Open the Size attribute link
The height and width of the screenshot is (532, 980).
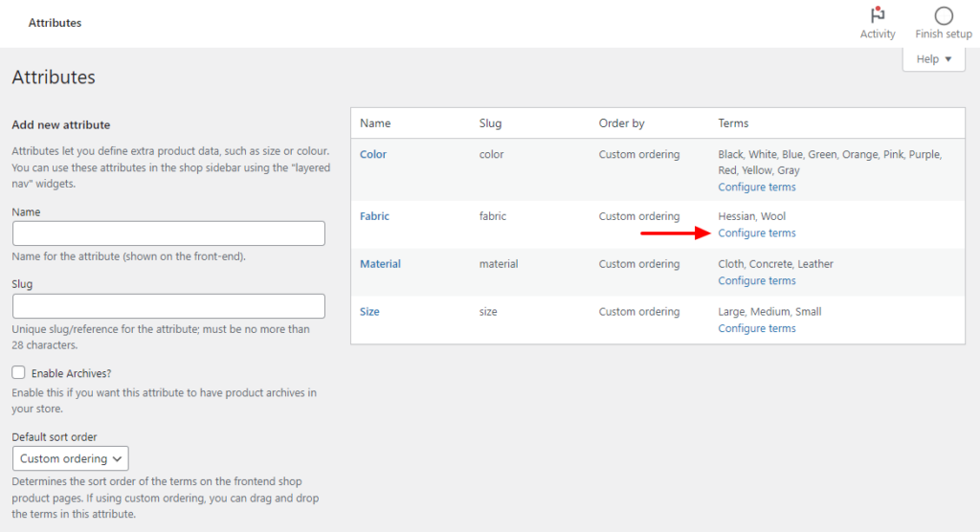[369, 311]
